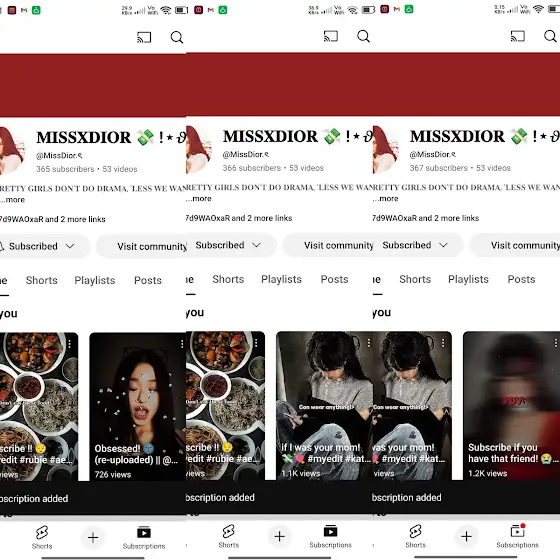Open Subscriptions bottom nav in middle screenshot
The width and height of the screenshot is (560, 560).
tap(331, 536)
